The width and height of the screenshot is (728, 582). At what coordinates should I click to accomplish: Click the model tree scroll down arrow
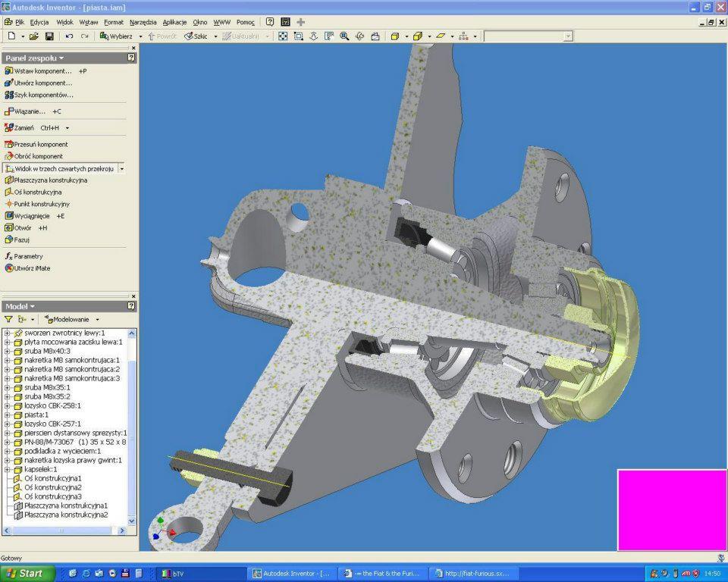click(132, 521)
